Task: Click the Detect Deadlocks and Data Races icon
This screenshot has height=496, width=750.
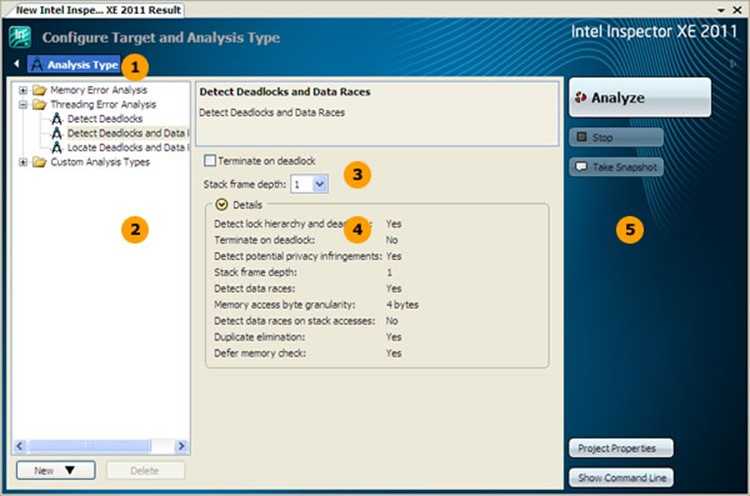Action: [57, 133]
